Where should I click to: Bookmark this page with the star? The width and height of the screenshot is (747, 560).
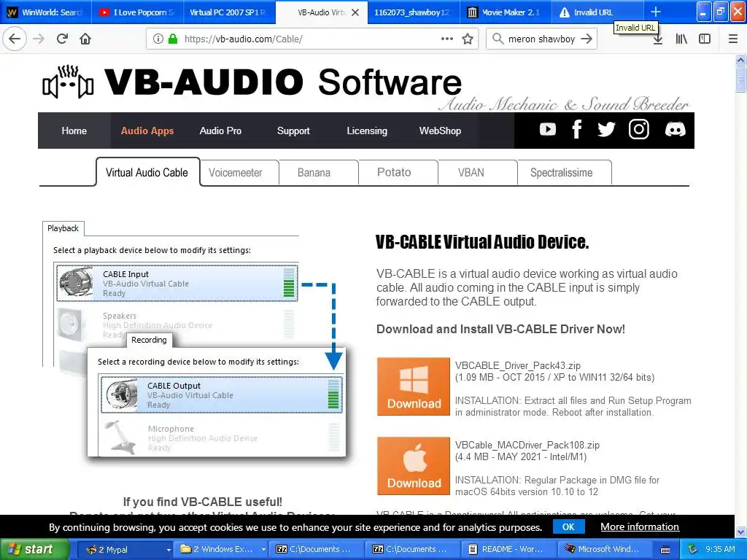click(x=468, y=39)
